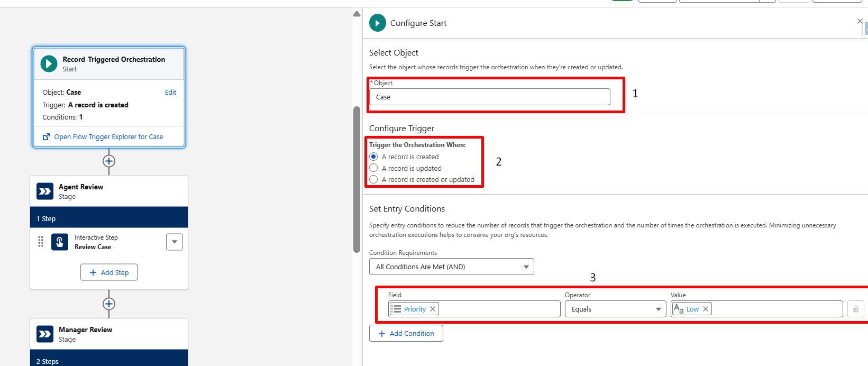Click the 'Trigger: A record is created' text
Screen dimensions: 868x366
86,105
